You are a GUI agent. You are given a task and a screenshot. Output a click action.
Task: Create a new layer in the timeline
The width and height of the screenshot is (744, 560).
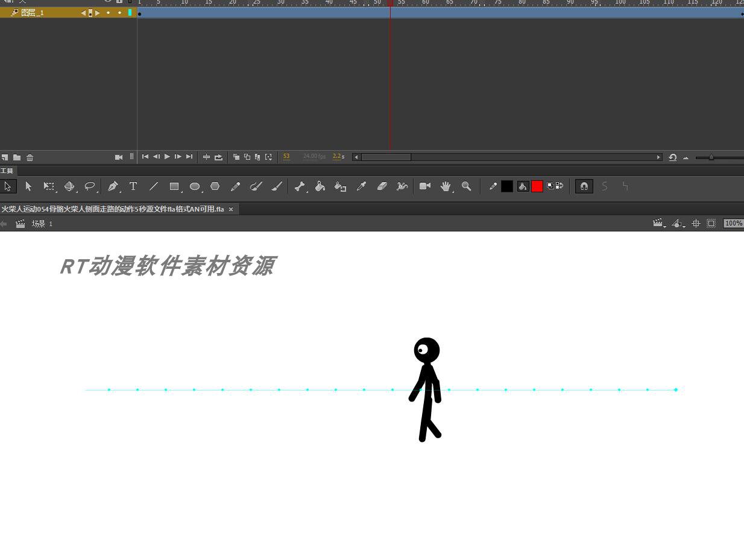click(5, 157)
